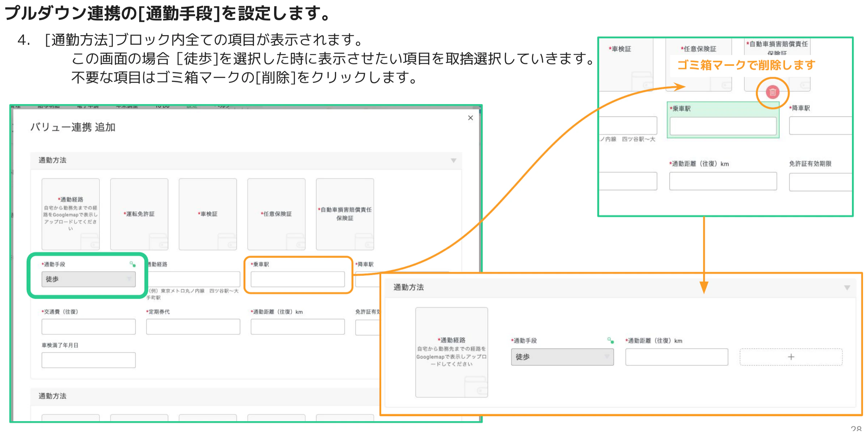The height and width of the screenshot is (436, 868).
Task: Click the dashed + add-item placeholder
Action: [791, 357]
